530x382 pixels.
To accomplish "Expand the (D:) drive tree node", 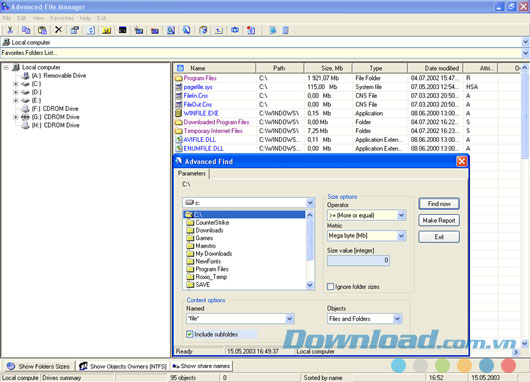I will (16, 92).
